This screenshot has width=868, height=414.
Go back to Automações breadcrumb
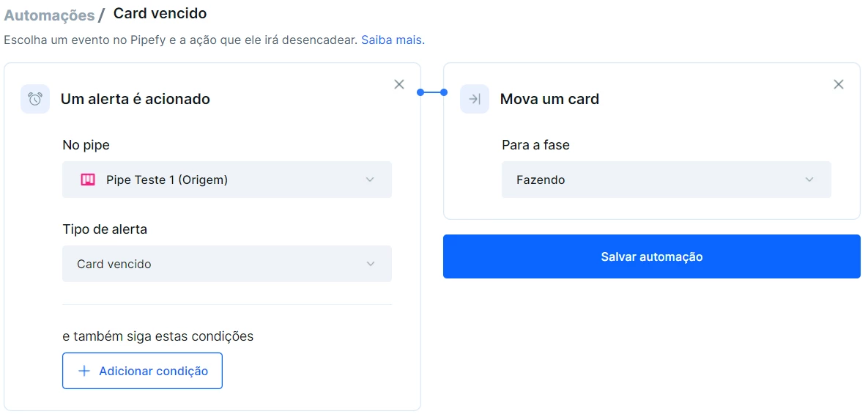pyautogui.click(x=49, y=15)
